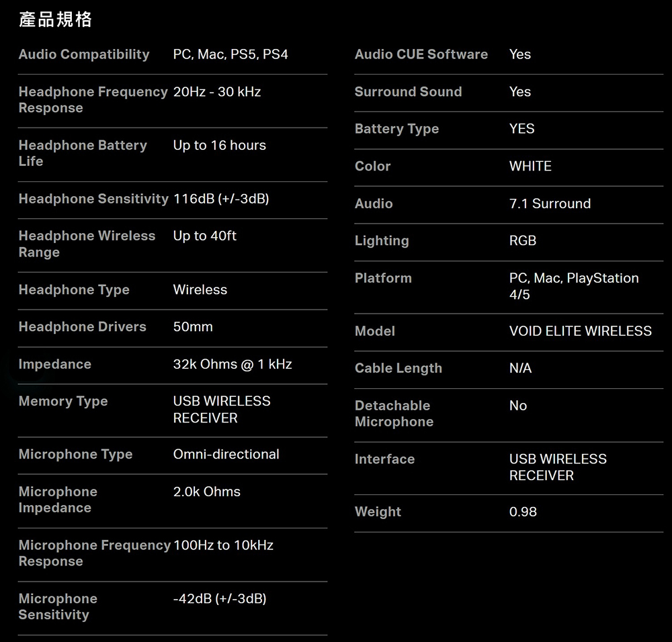Click the 'RGB' lighting value
The width and height of the screenshot is (672, 642).
(523, 240)
